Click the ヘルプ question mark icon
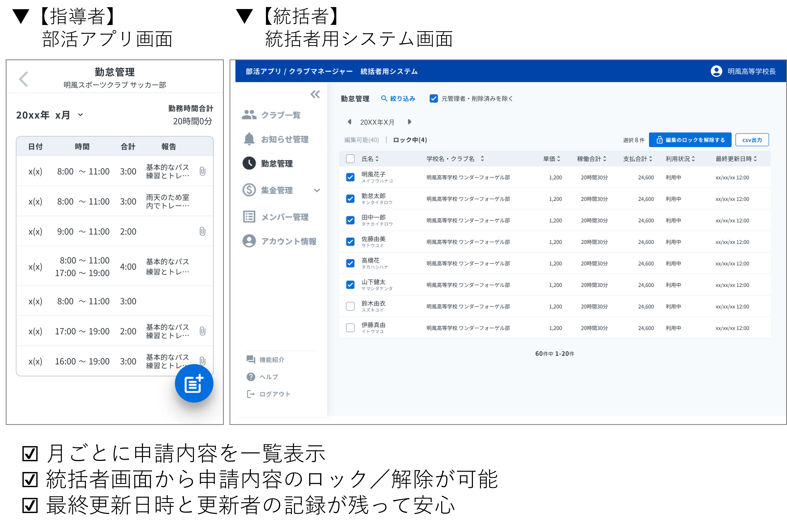787x532 pixels. (251, 377)
